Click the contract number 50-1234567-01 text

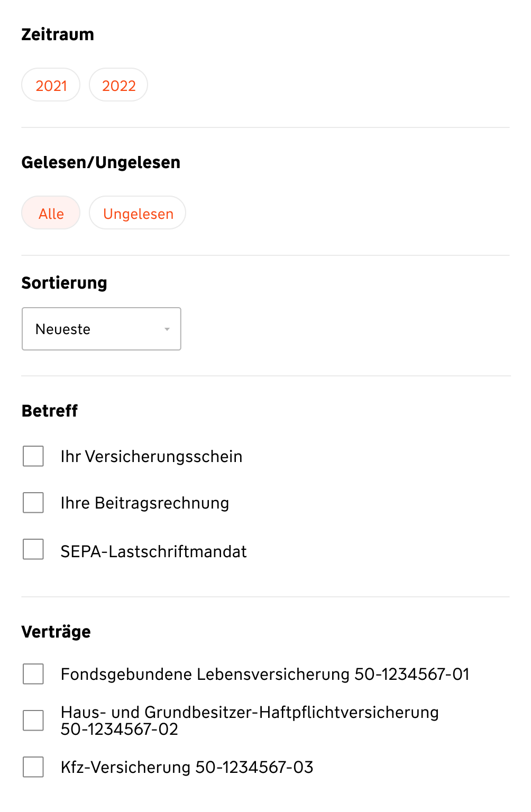411,675
